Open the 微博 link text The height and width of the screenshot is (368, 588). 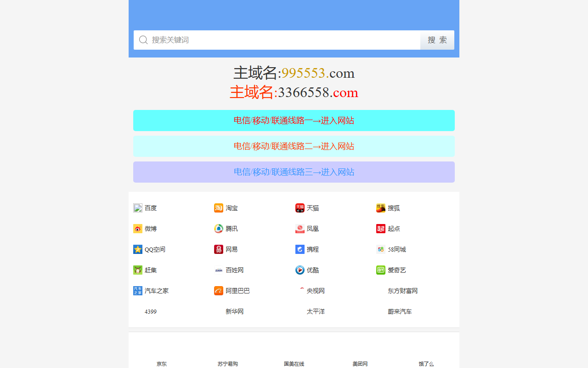click(x=151, y=229)
